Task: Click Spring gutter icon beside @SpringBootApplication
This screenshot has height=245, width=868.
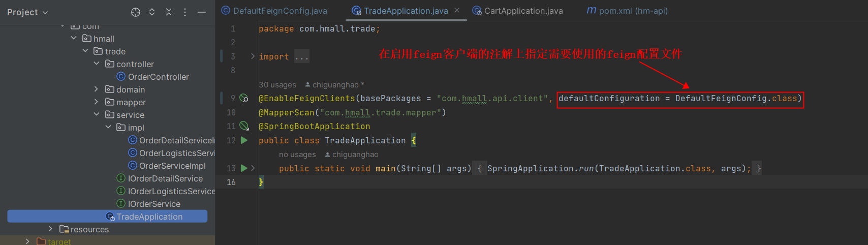Action: 244,126
